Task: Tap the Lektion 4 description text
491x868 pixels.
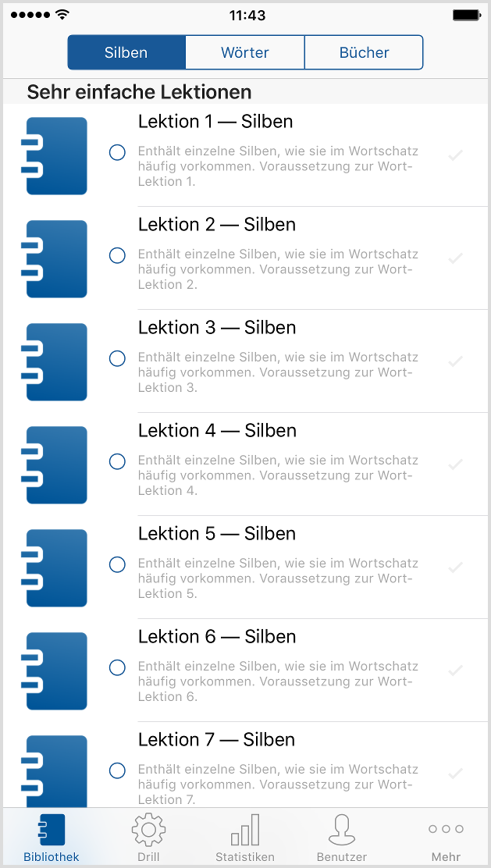Action: [278, 475]
